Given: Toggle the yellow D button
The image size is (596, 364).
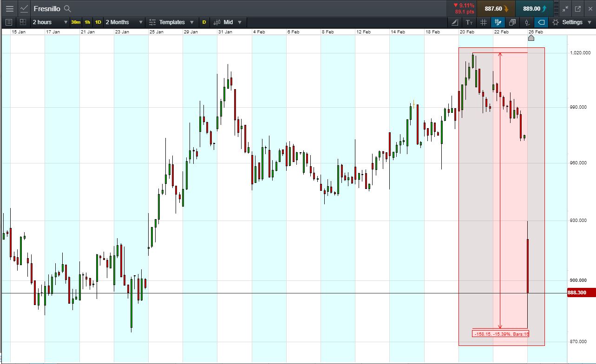Looking at the screenshot, I should 204,22.
